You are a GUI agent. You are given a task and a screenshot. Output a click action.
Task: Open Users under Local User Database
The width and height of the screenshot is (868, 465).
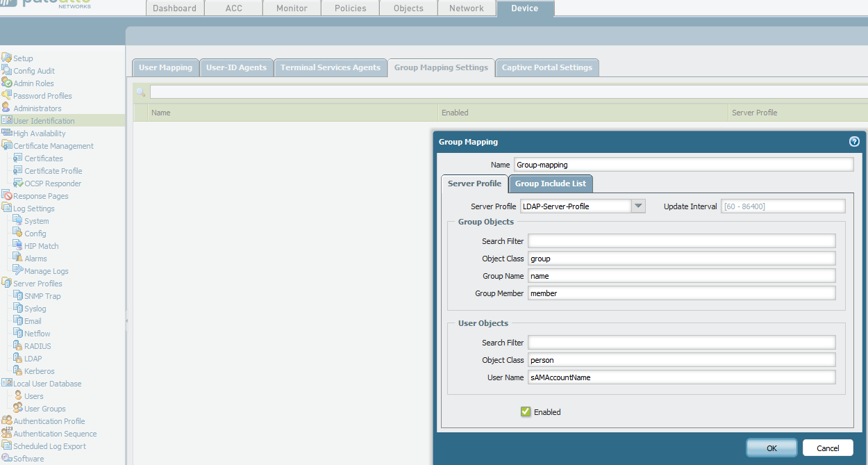point(34,395)
